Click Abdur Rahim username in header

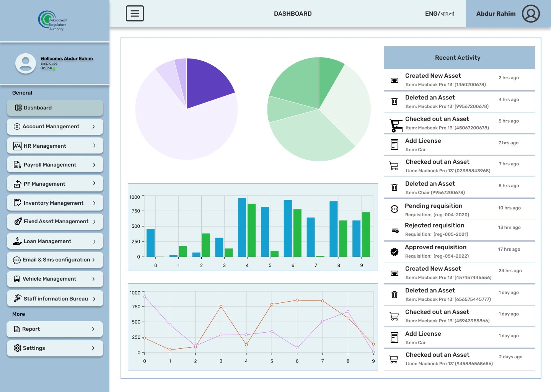click(x=496, y=14)
